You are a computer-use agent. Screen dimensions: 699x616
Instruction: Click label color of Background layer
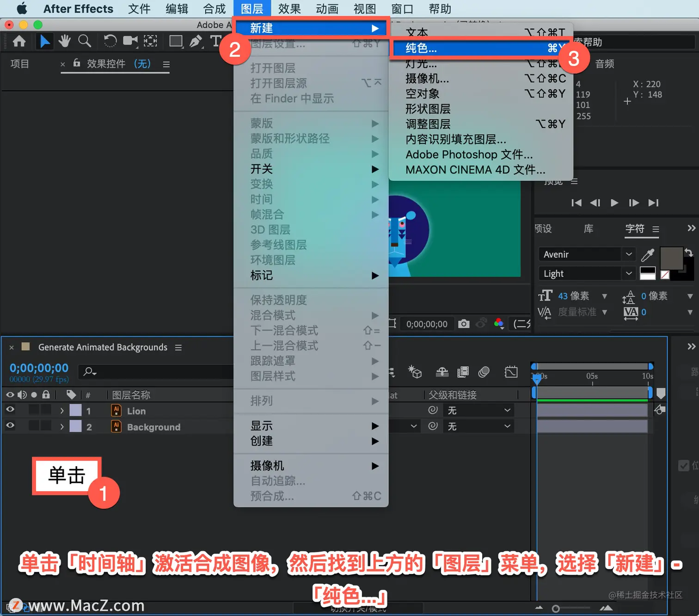[x=75, y=426]
